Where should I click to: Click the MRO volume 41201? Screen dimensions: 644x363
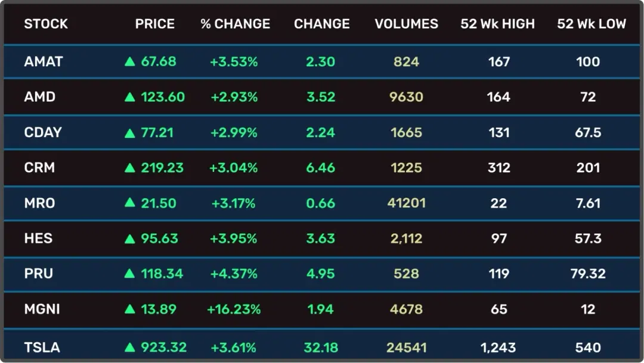[x=406, y=203]
